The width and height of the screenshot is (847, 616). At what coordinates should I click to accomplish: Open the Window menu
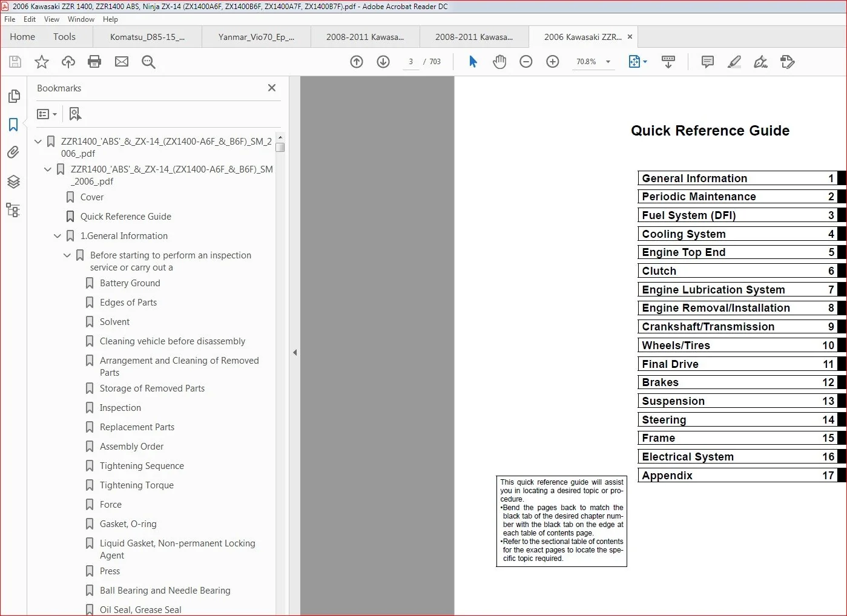tap(81, 19)
